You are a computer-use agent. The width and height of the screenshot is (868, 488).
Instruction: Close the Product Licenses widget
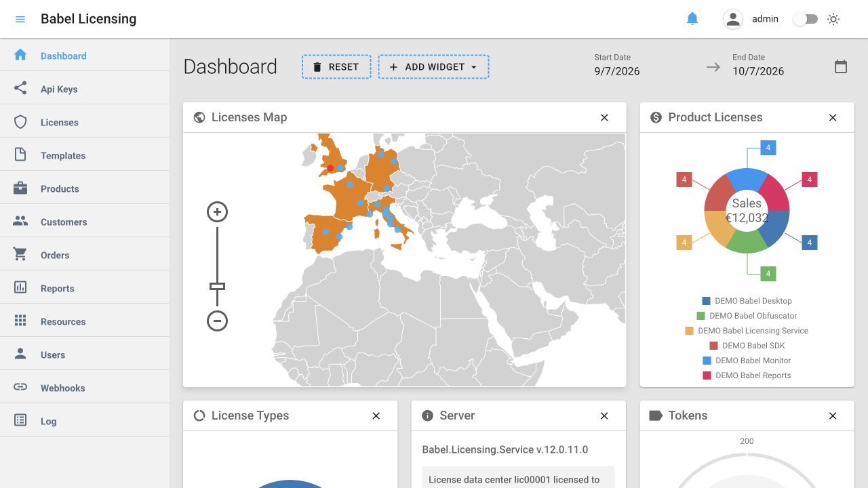pyautogui.click(x=833, y=118)
